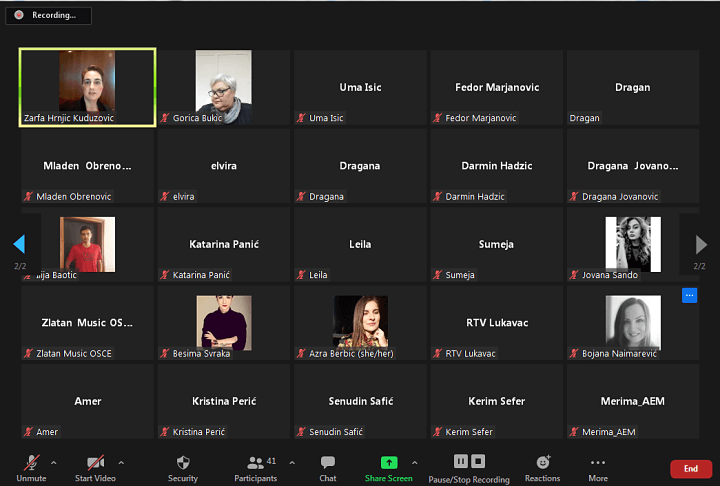Click the blue three-dots button on Bojana's tile
This screenshot has width=720, height=486.
click(x=689, y=295)
